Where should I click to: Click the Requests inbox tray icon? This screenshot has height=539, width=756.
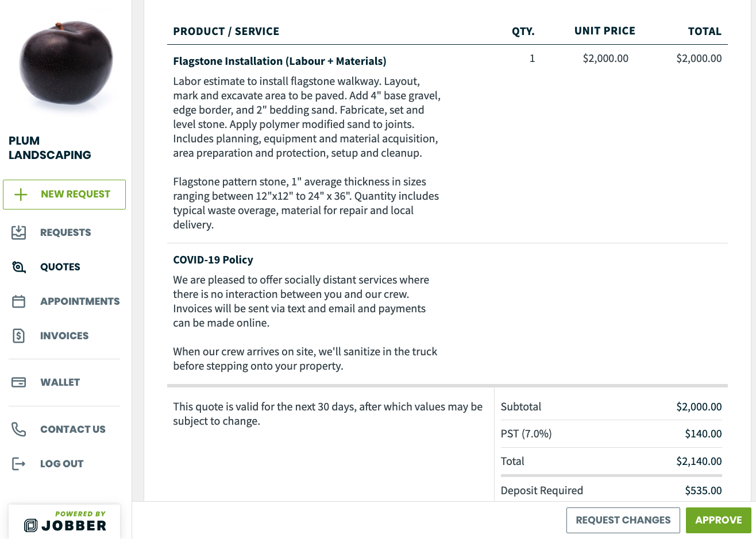[x=19, y=232]
